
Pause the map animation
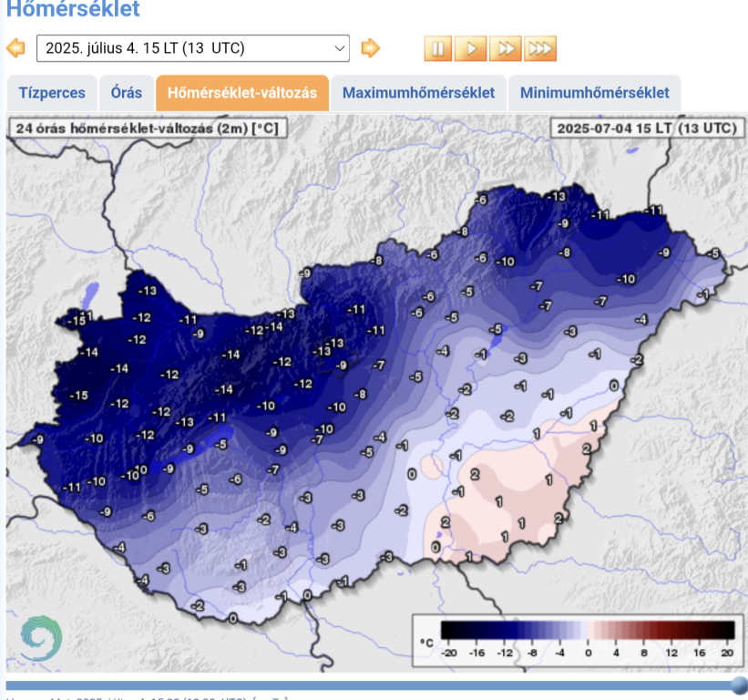pos(437,48)
